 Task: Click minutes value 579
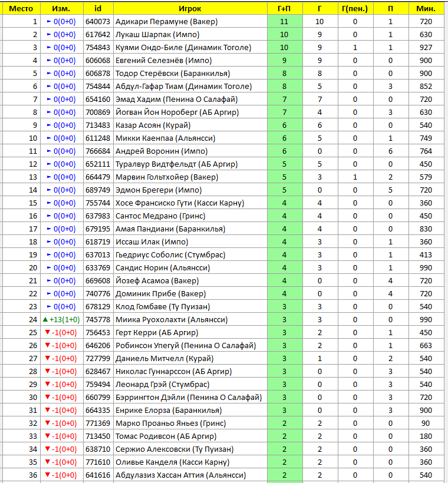click(x=426, y=177)
